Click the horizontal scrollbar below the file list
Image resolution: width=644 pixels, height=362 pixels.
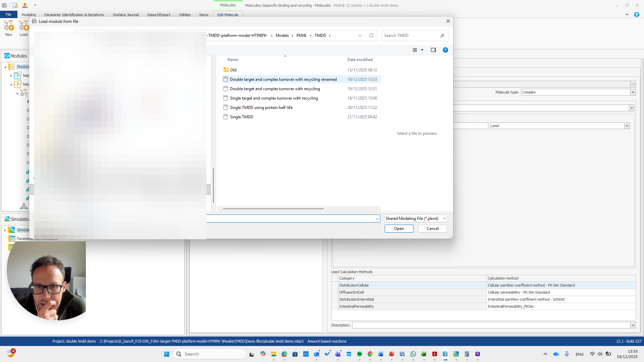point(273,208)
